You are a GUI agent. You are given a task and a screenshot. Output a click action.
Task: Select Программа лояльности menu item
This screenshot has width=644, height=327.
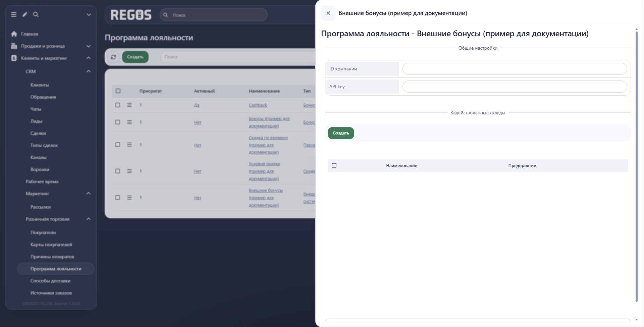click(x=56, y=269)
